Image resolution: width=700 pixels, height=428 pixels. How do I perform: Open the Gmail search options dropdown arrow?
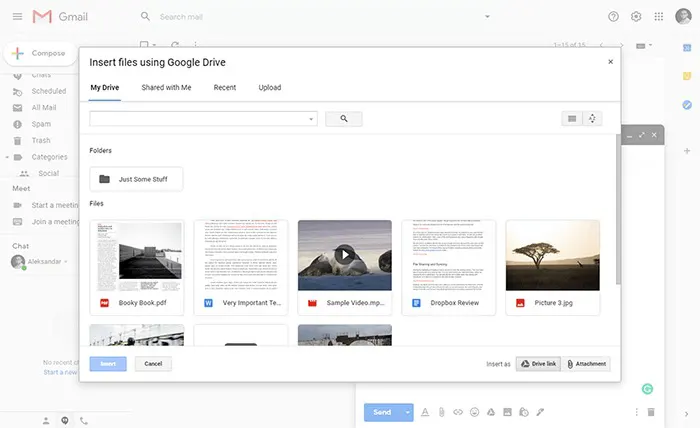click(x=487, y=17)
